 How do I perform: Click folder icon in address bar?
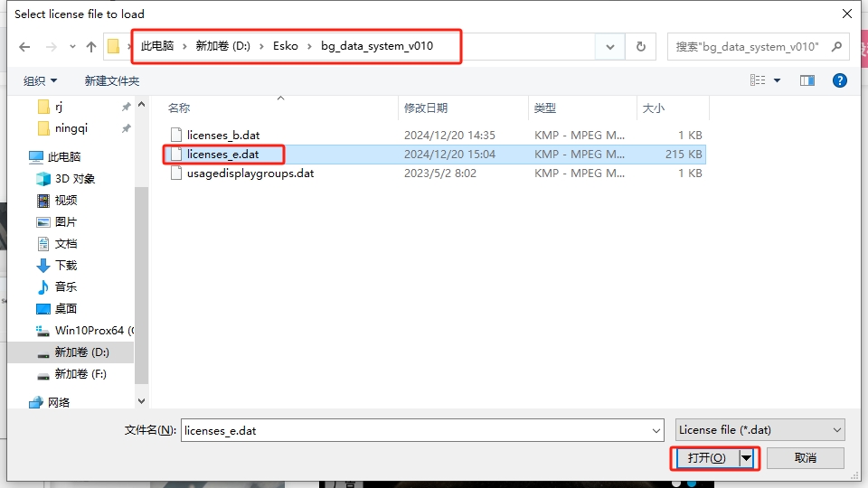114,46
